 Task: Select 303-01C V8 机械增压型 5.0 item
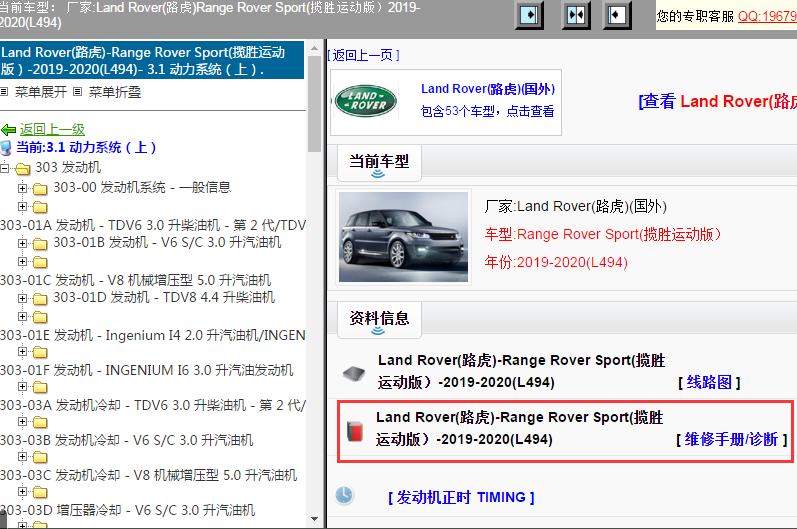[x=136, y=280]
